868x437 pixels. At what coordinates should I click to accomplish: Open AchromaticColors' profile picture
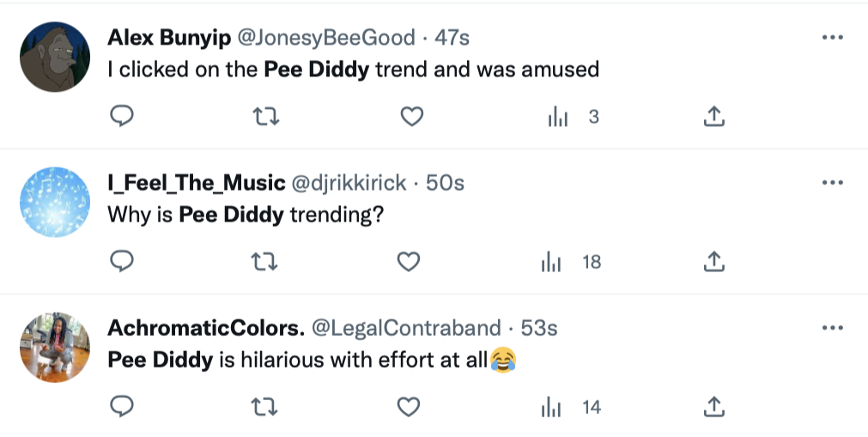coord(55,347)
